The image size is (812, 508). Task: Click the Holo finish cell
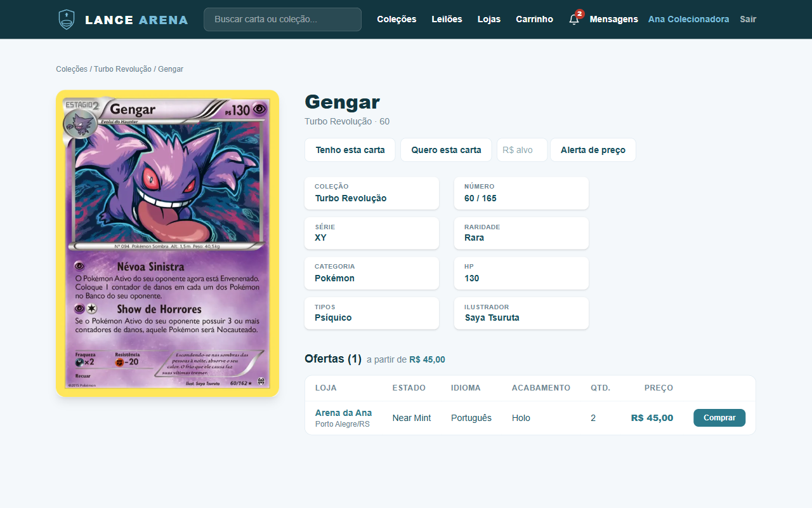coord(521,418)
